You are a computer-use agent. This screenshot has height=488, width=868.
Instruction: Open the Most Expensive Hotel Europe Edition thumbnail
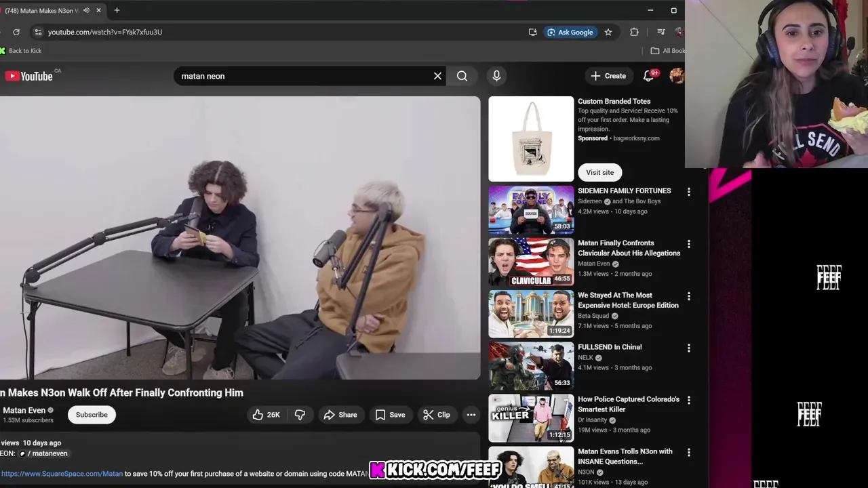(x=531, y=314)
